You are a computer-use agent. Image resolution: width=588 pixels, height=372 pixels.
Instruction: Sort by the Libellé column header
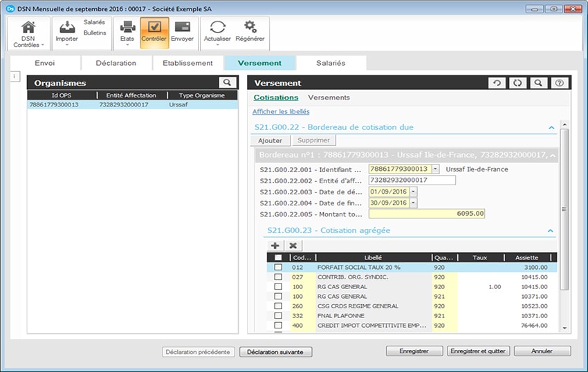pos(374,258)
